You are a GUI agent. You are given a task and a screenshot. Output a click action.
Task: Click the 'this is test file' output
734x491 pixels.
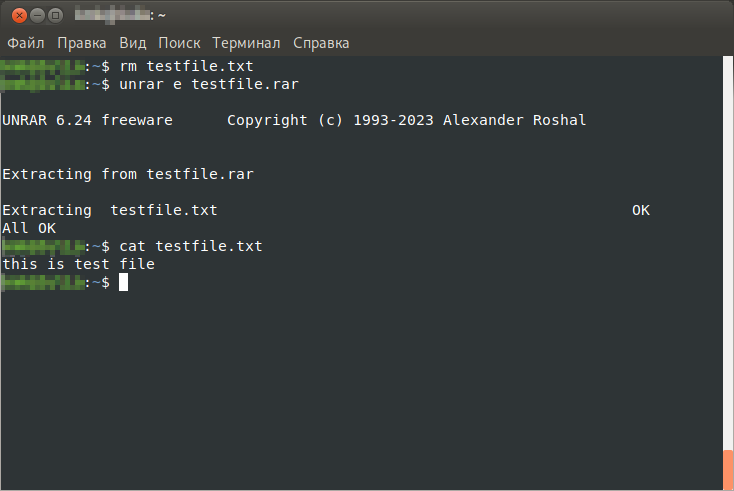click(79, 264)
